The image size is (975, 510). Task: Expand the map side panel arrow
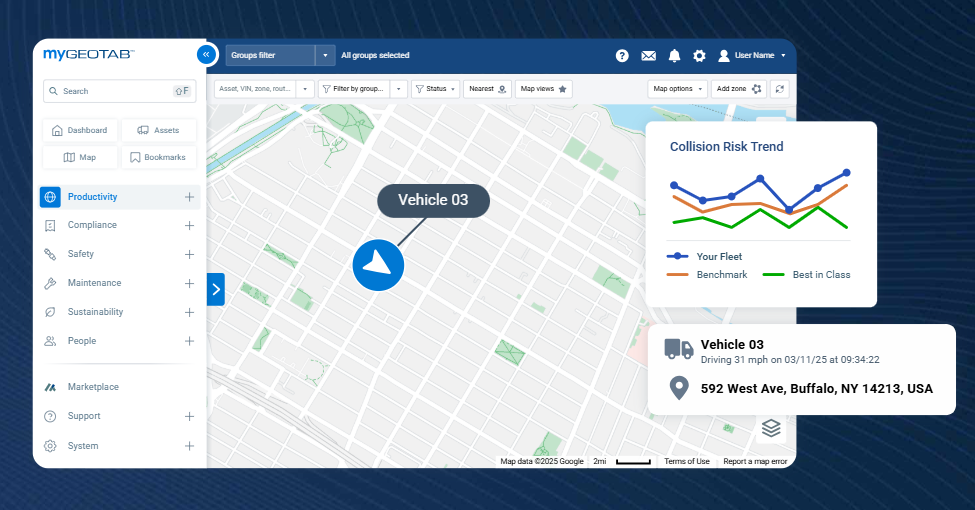click(x=216, y=289)
